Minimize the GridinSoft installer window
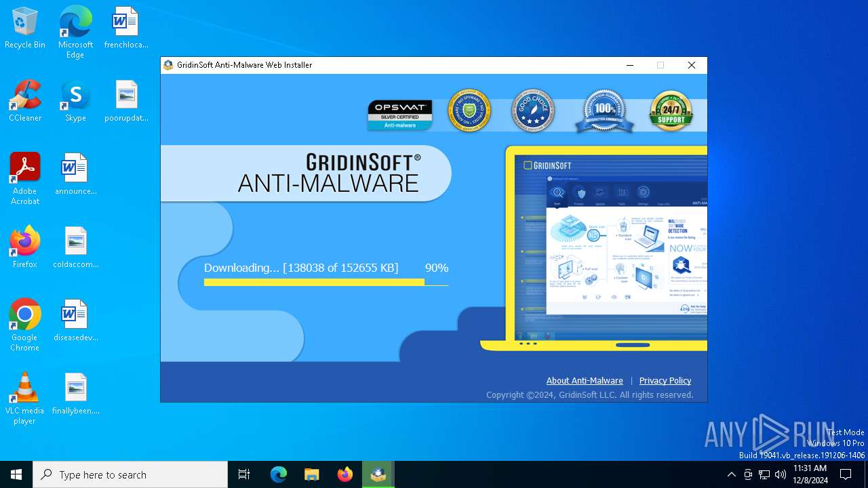868x488 pixels. pos(630,65)
